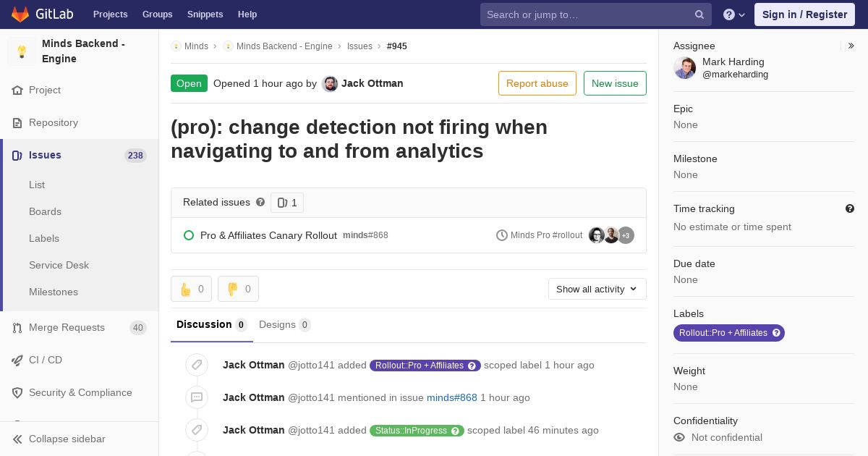868x456 pixels.
Task: Click the #945 breadcrumb item
Action: click(x=397, y=46)
